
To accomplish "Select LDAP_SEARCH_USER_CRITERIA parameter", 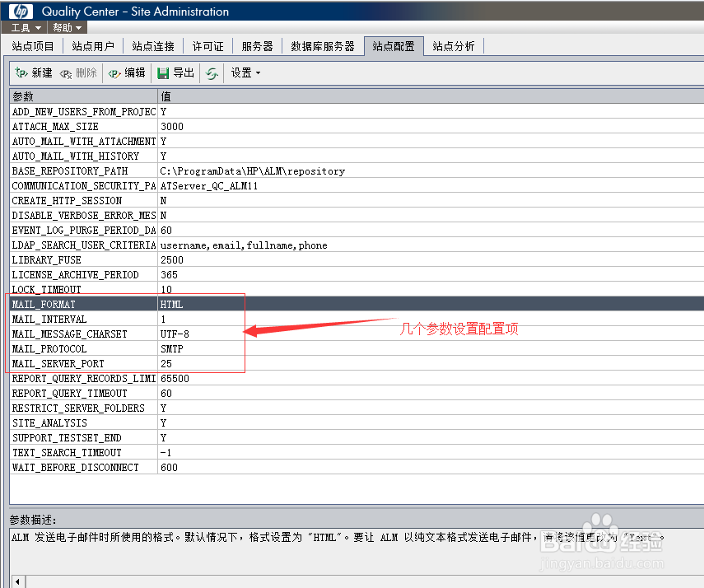I will [83, 245].
